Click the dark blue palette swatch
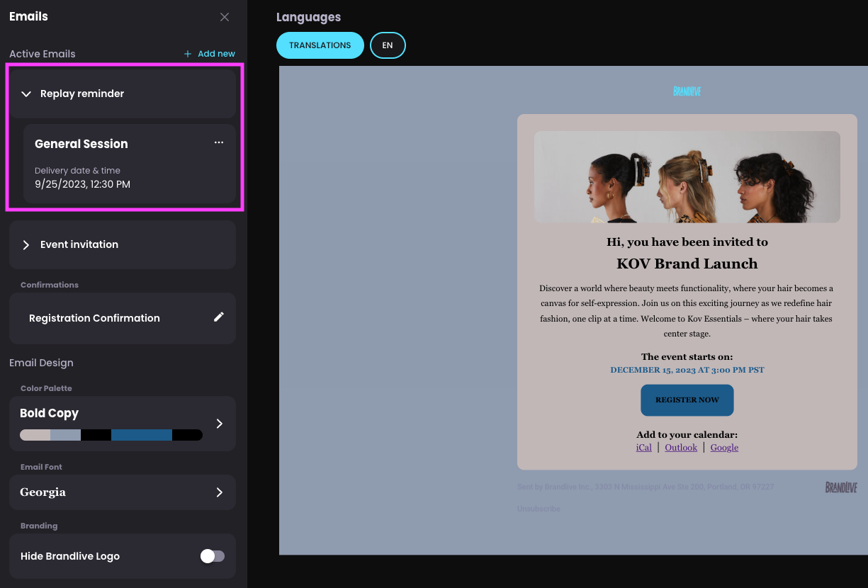Image resolution: width=868 pixels, height=588 pixels. tap(142, 434)
